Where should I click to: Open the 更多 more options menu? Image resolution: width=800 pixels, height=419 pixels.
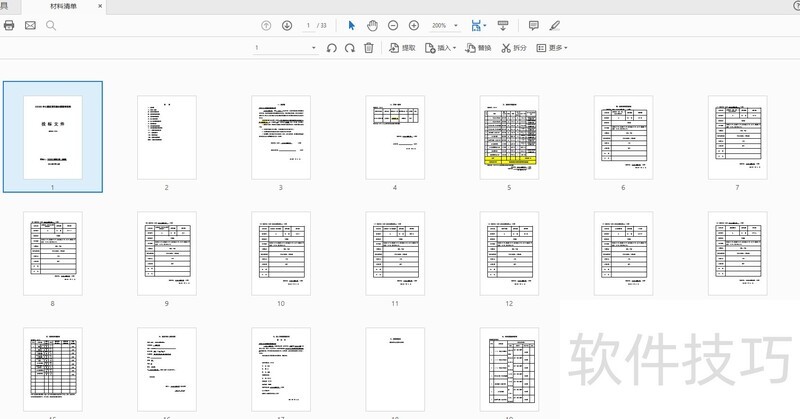click(x=552, y=48)
